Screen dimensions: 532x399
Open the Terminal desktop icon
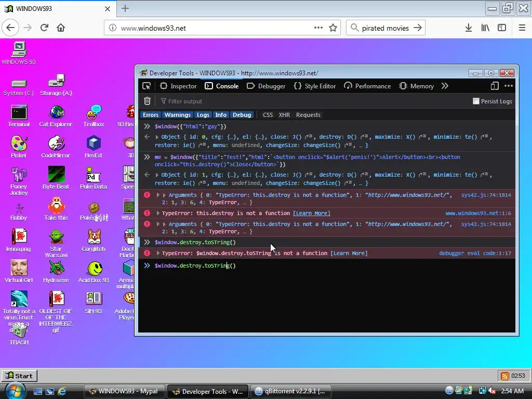(x=19, y=116)
